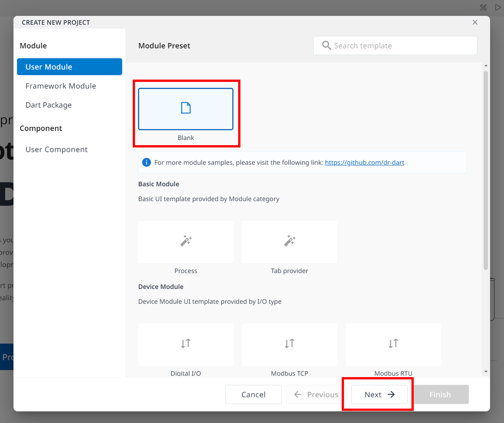Click the Previous button
Screen dimensions: 504x423
point(316,395)
